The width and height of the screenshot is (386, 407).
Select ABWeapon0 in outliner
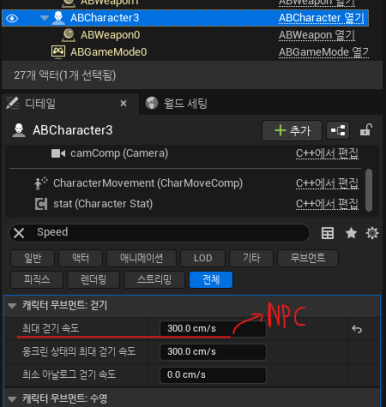[x=110, y=35]
